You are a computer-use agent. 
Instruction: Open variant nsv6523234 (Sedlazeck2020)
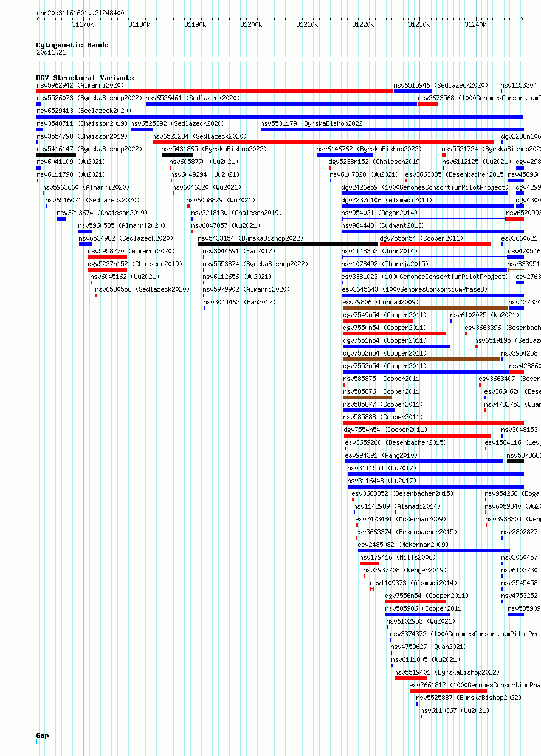click(x=199, y=137)
